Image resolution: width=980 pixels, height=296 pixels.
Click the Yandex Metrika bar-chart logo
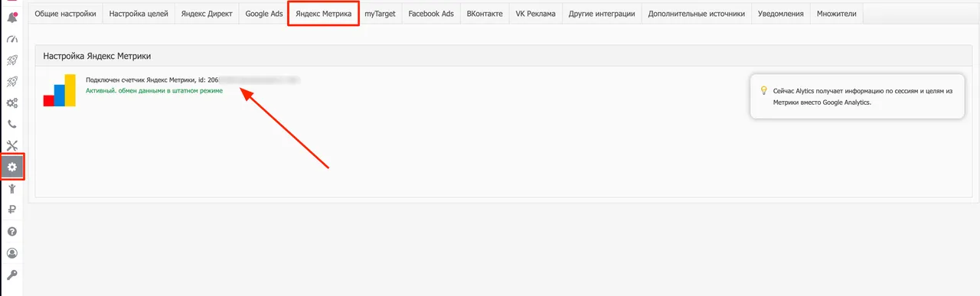point(59,90)
